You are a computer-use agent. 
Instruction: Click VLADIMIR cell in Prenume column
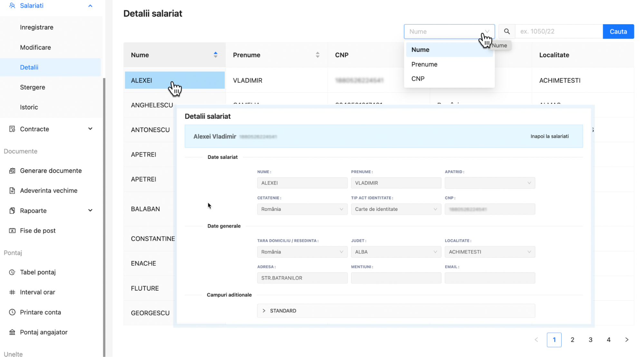click(x=247, y=81)
